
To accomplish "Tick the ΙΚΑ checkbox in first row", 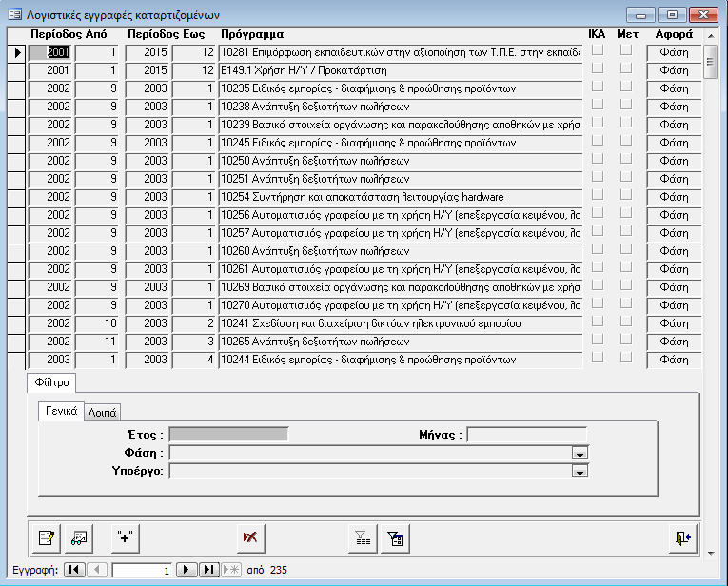I will (597, 51).
